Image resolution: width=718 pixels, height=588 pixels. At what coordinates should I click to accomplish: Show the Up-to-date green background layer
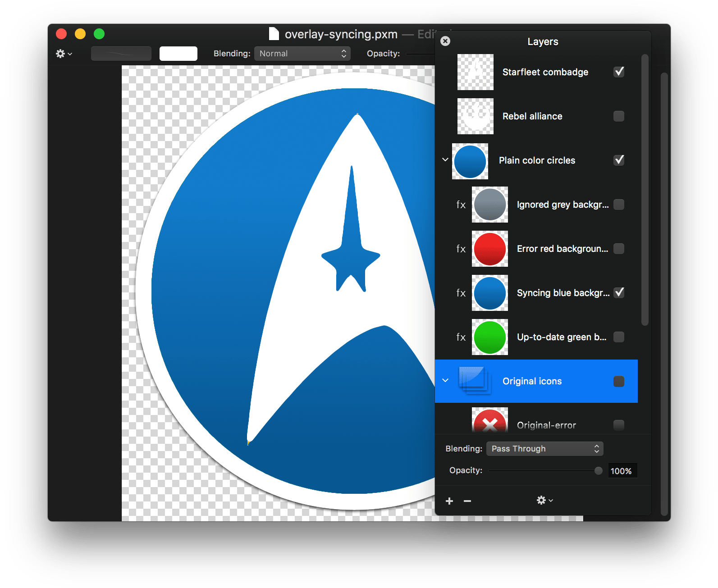click(619, 337)
